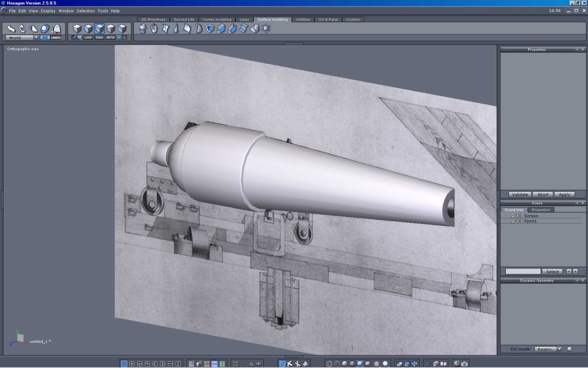This screenshot has width=588, height=368.
Task: Switch to Vertex modeling tab
Action: click(217, 20)
